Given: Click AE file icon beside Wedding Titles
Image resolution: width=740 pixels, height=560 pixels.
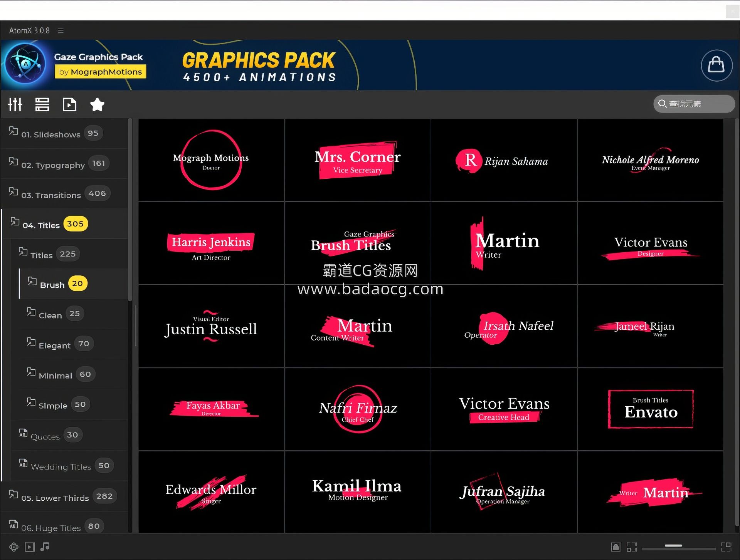Looking at the screenshot, I should coord(23,463).
